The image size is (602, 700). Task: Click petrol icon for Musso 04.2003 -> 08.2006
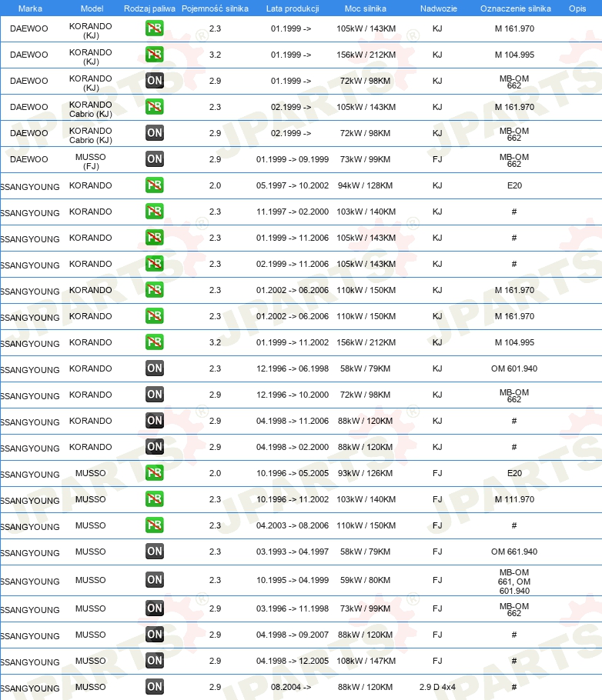[x=155, y=525]
